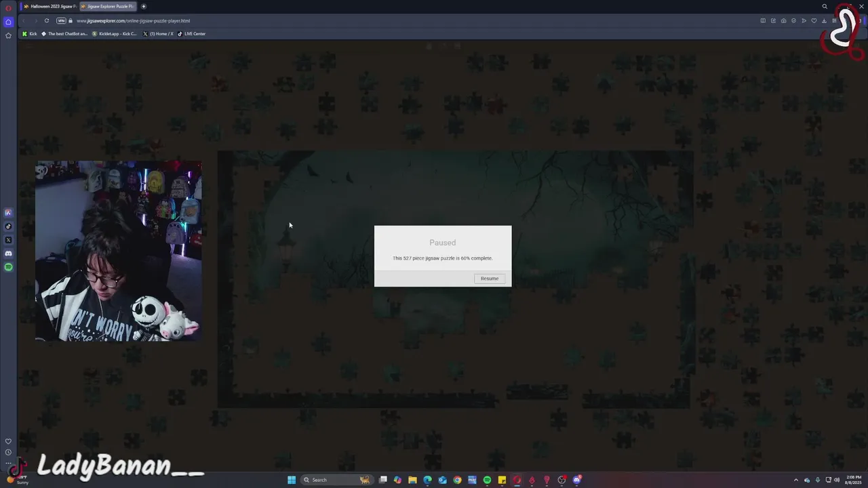Open Discord in the Opera sidebar

click(x=8, y=253)
